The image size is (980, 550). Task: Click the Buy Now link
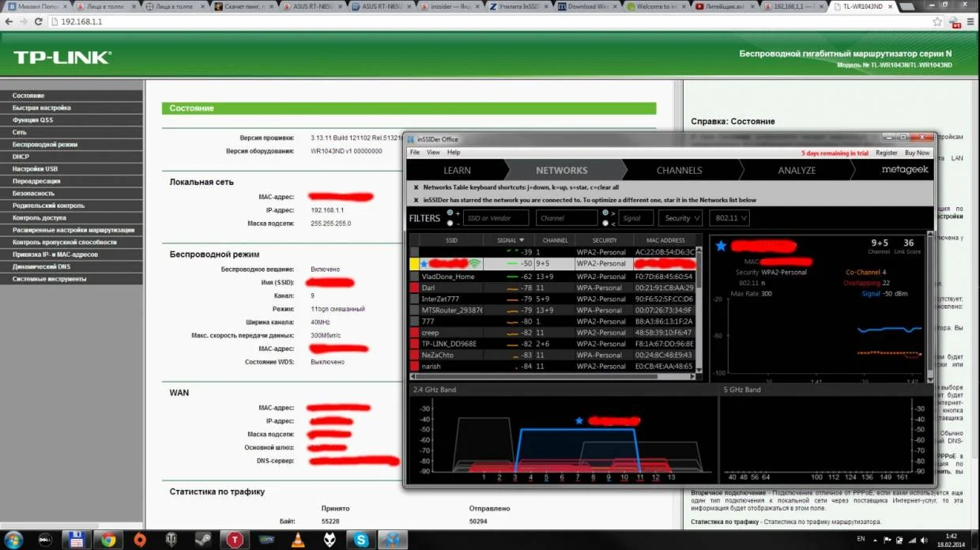tap(917, 153)
